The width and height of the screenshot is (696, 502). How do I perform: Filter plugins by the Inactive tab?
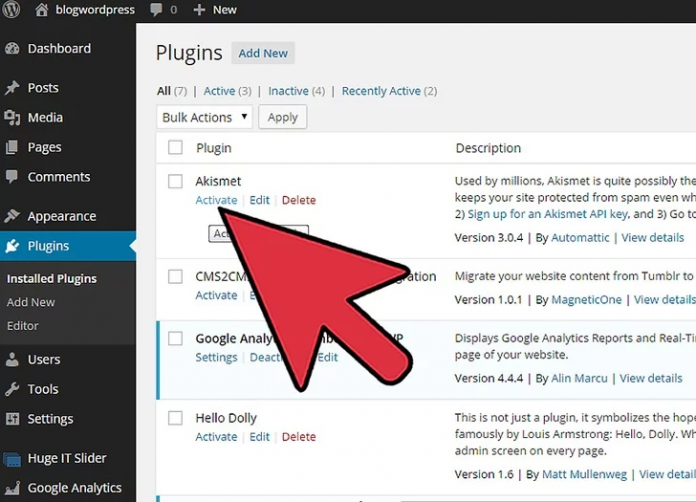[x=288, y=91]
